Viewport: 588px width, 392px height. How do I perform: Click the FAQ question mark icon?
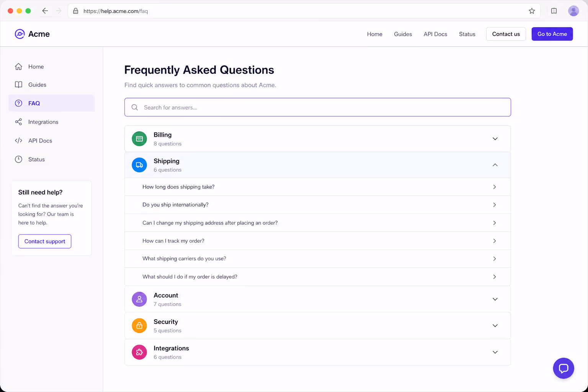pyautogui.click(x=18, y=103)
